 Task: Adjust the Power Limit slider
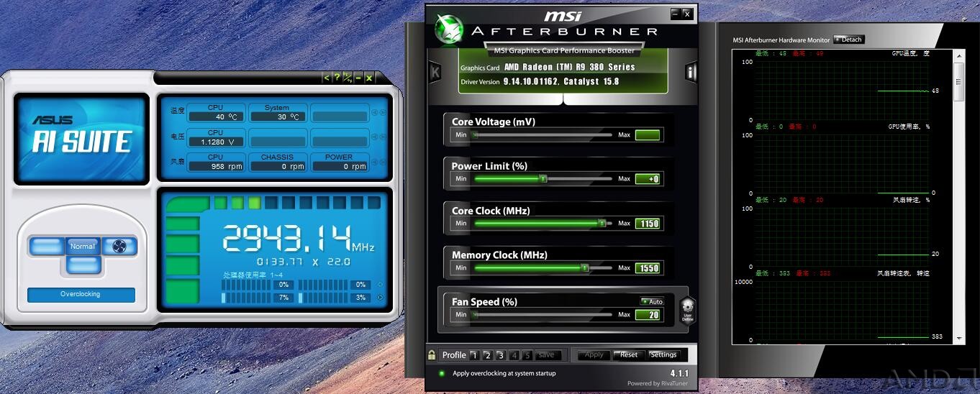click(543, 179)
